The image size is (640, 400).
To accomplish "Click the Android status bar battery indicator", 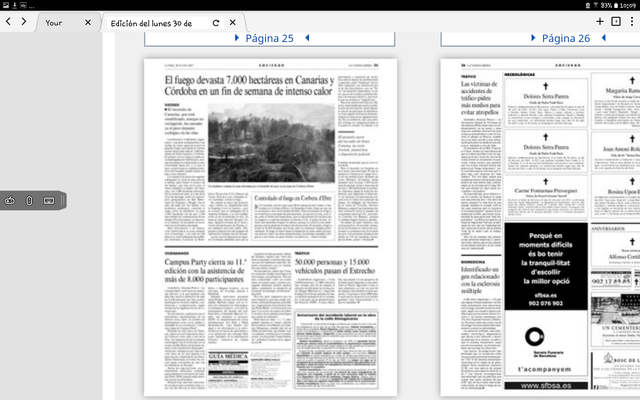I will 616,5.
